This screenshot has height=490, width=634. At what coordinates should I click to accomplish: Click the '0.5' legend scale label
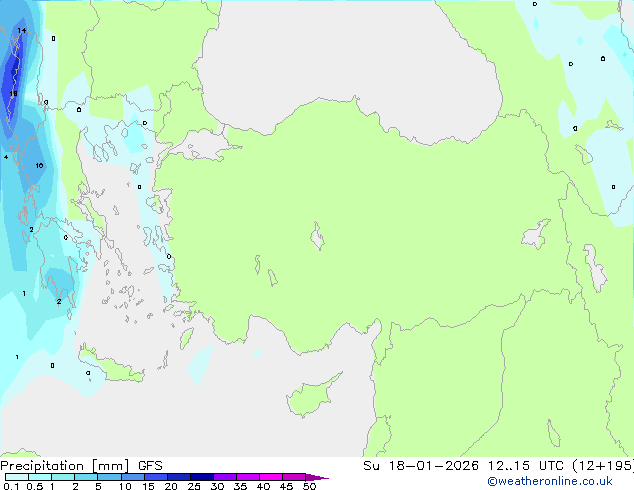click(35, 486)
